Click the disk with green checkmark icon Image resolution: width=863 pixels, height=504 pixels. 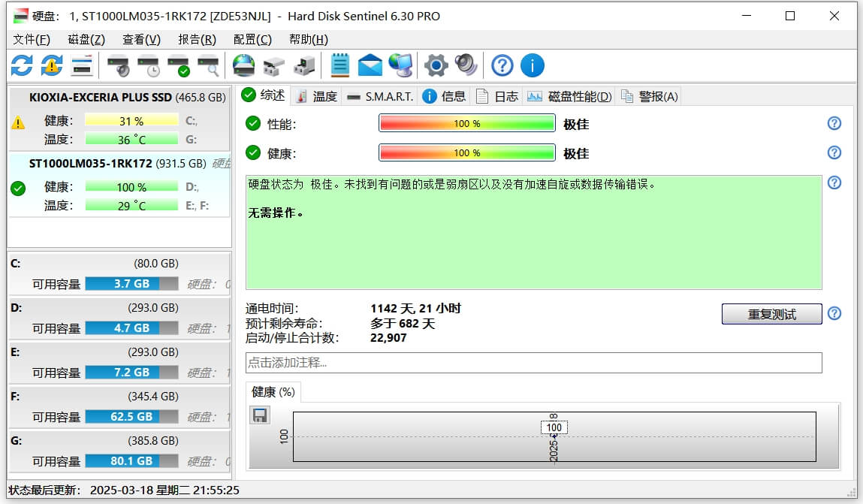coord(179,66)
